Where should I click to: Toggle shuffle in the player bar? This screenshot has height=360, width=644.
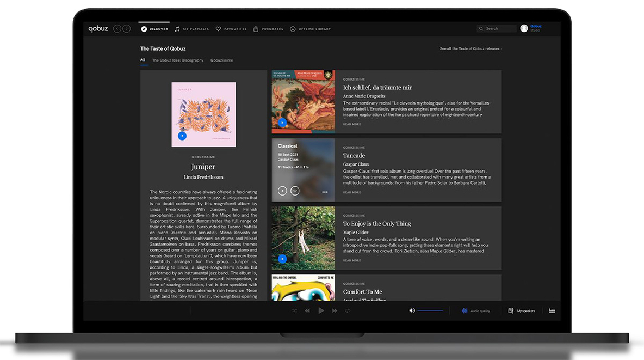point(294,310)
